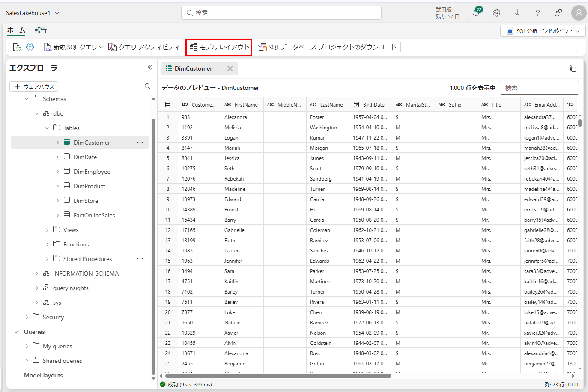Switch to the 報告 tab
Viewport: 588px width, 392px height.
(41, 30)
